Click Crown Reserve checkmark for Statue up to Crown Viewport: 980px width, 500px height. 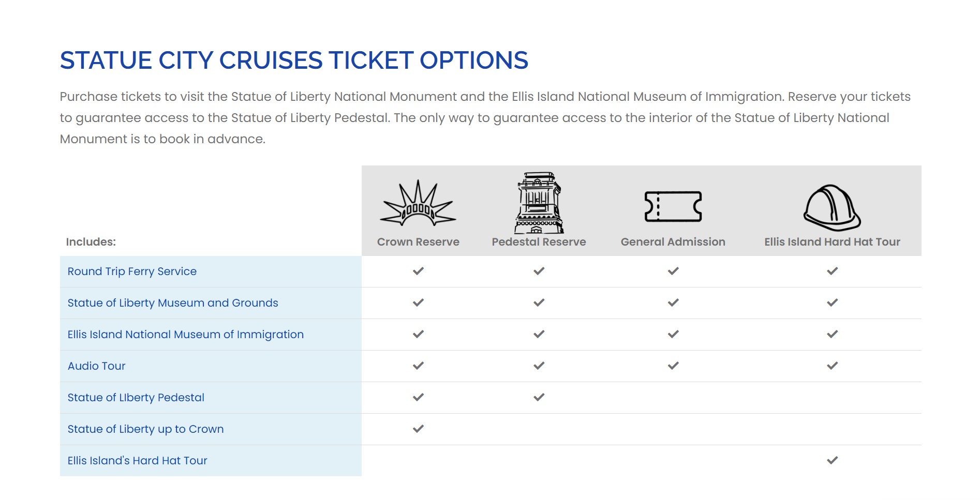click(x=418, y=429)
